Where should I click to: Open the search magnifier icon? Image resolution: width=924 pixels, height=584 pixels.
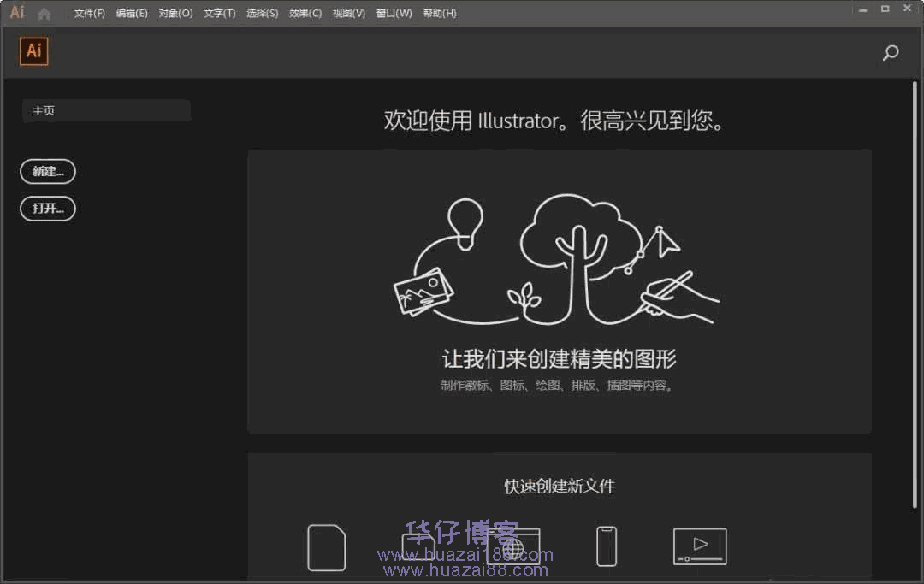tap(891, 53)
